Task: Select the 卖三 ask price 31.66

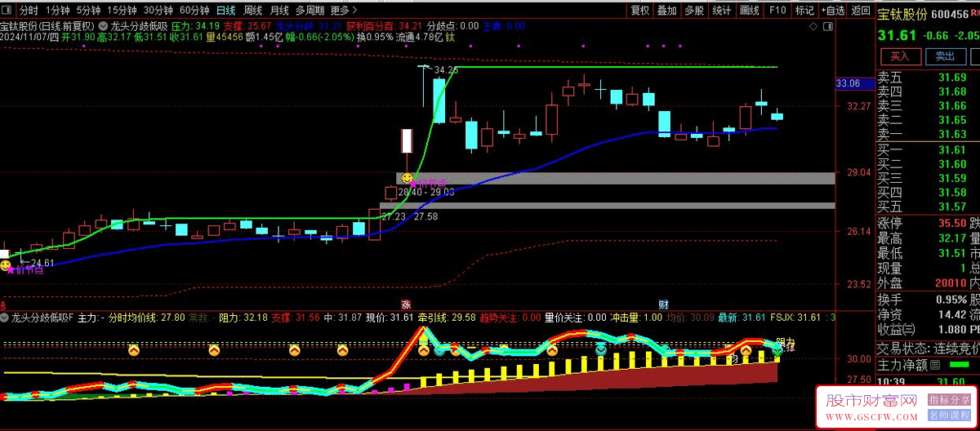Action: (x=952, y=106)
